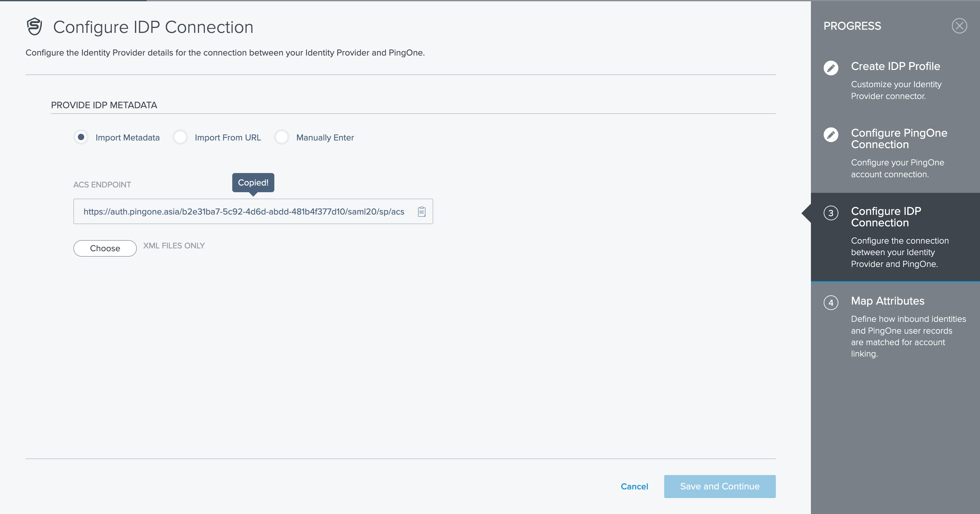Select the Import From URL radio button

[x=180, y=138]
